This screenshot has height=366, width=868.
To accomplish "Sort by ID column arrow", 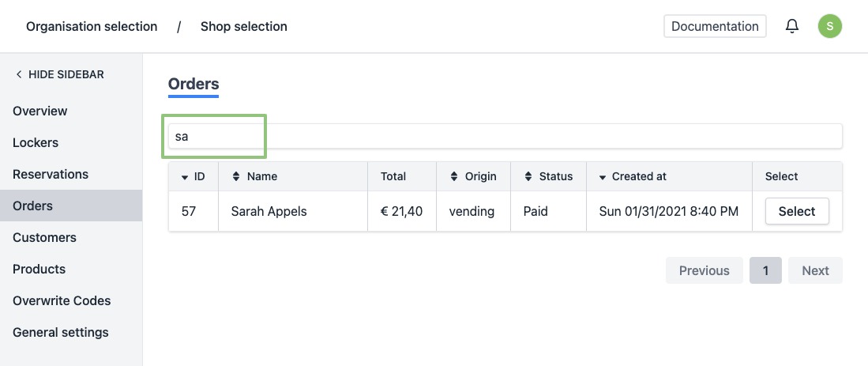I will coord(185,177).
